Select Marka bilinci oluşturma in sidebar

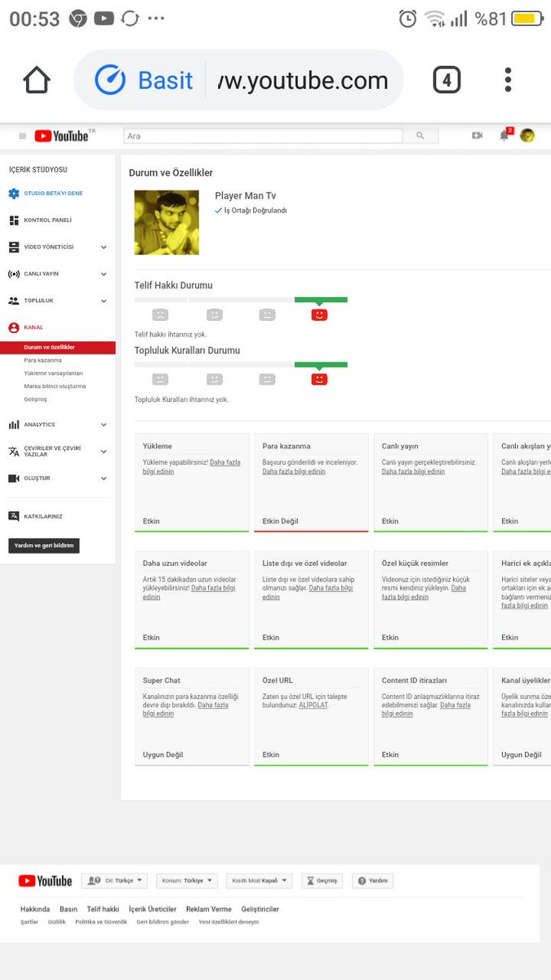click(x=55, y=386)
